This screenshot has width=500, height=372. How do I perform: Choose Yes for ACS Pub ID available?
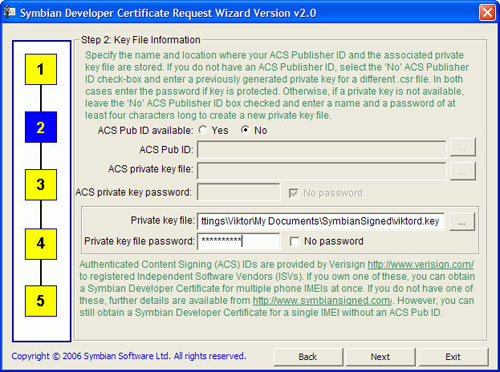202,130
